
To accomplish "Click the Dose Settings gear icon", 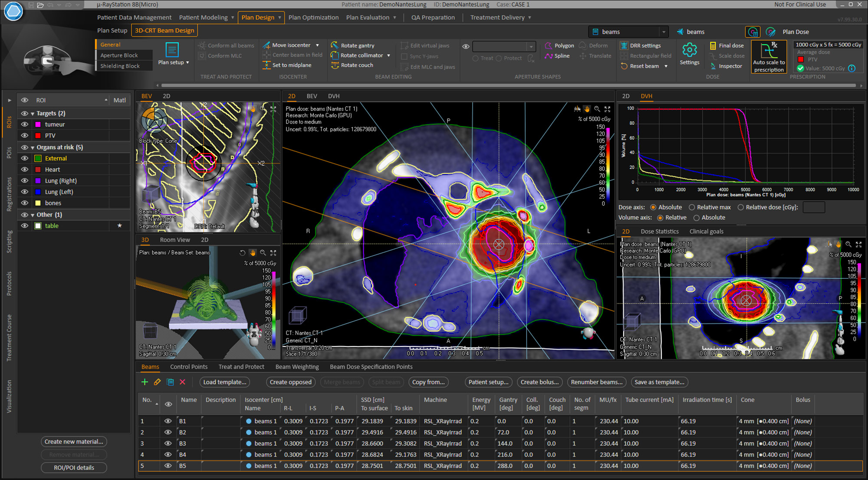I will click(689, 50).
